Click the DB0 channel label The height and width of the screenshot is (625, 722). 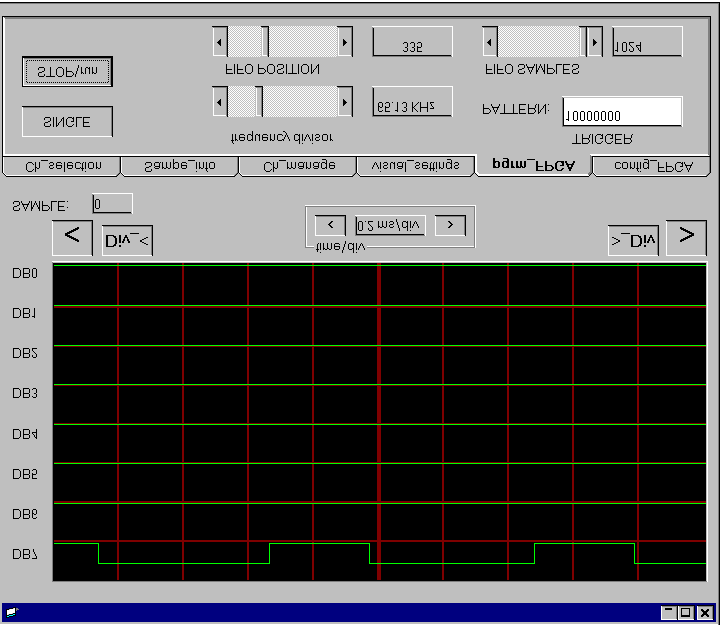25,274
